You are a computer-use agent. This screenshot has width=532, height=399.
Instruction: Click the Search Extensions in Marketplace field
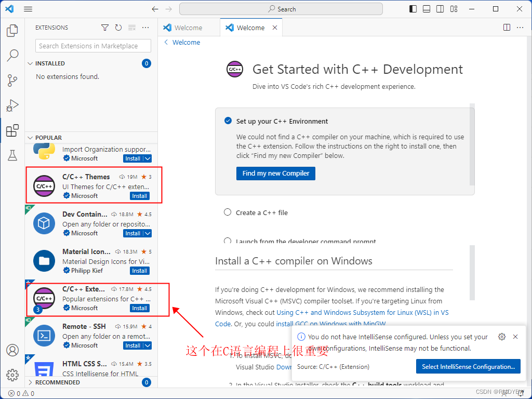[x=93, y=46]
